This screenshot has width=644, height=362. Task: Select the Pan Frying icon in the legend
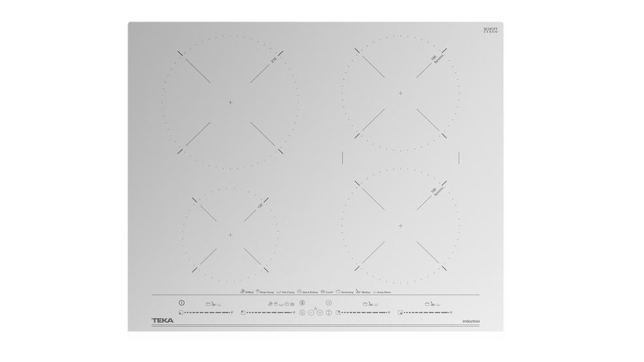(x=279, y=292)
